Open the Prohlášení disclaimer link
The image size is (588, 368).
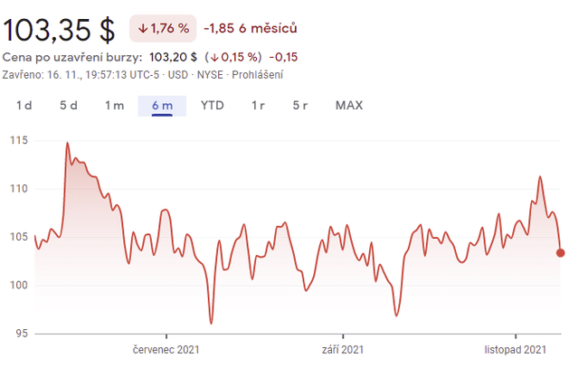click(x=258, y=74)
